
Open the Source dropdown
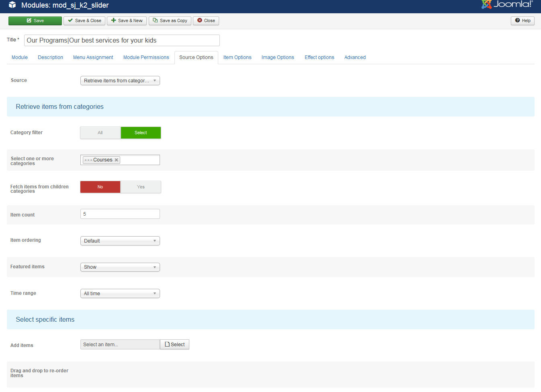120,81
